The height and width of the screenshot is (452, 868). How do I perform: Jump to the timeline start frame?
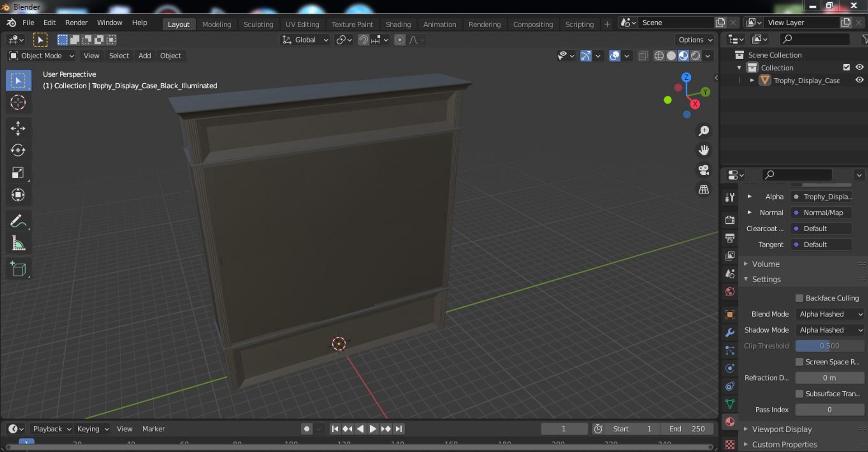coord(335,429)
